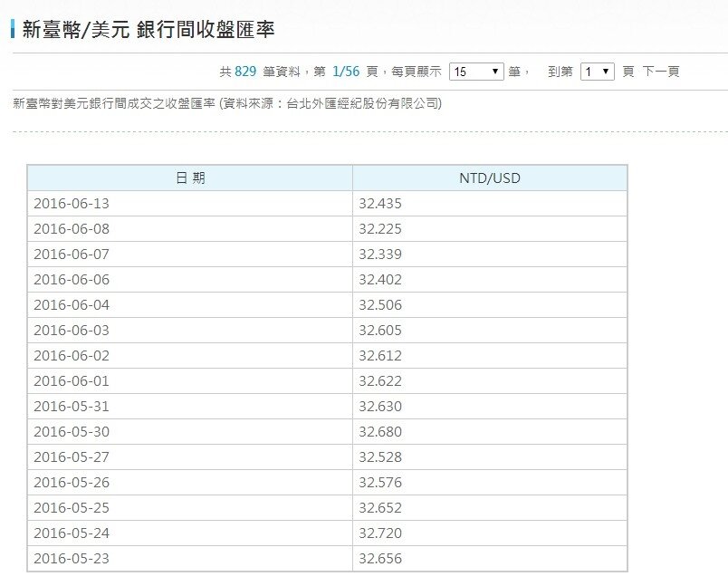Image resolution: width=728 pixels, height=586 pixels.
Task: Open the 每頁顯示 items-per-page dropdown
Action: point(475,71)
